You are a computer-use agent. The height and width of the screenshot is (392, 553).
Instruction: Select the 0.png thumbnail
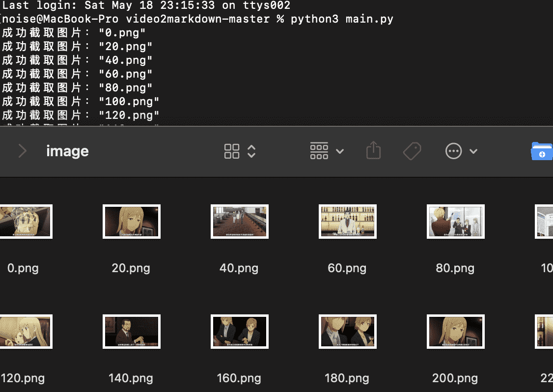point(26,222)
